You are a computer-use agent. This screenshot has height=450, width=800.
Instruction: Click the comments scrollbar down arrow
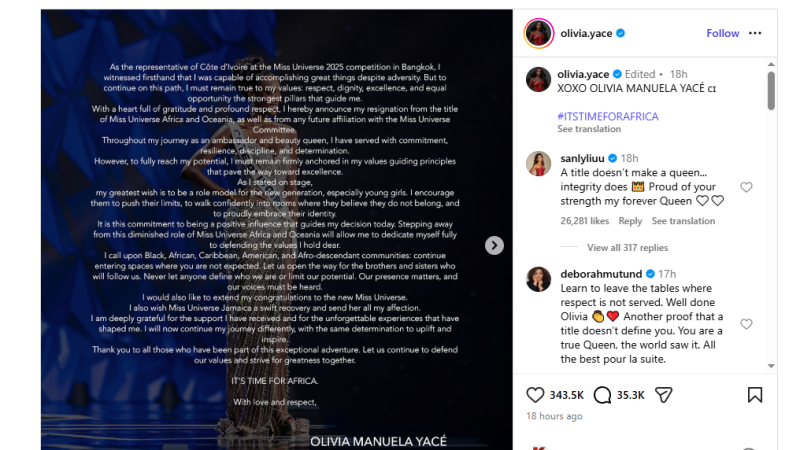(x=771, y=366)
